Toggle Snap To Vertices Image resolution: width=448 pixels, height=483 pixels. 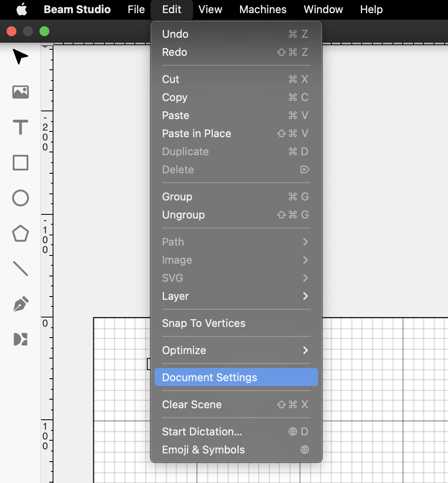pos(203,323)
